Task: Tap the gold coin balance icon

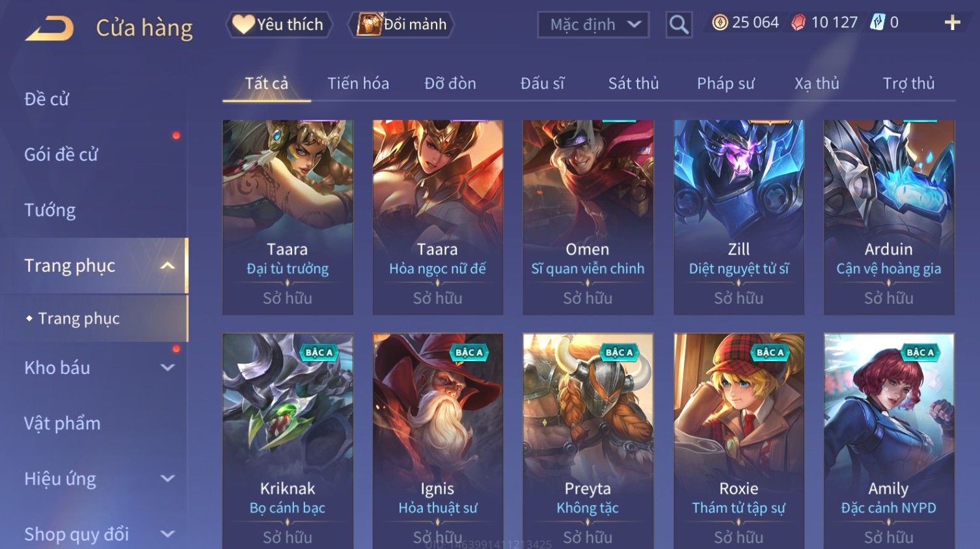Action: point(720,23)
